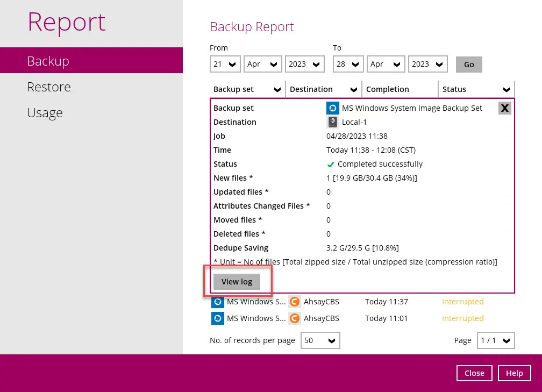Click the MS Windows System Image backup set icon

[333, 108]
